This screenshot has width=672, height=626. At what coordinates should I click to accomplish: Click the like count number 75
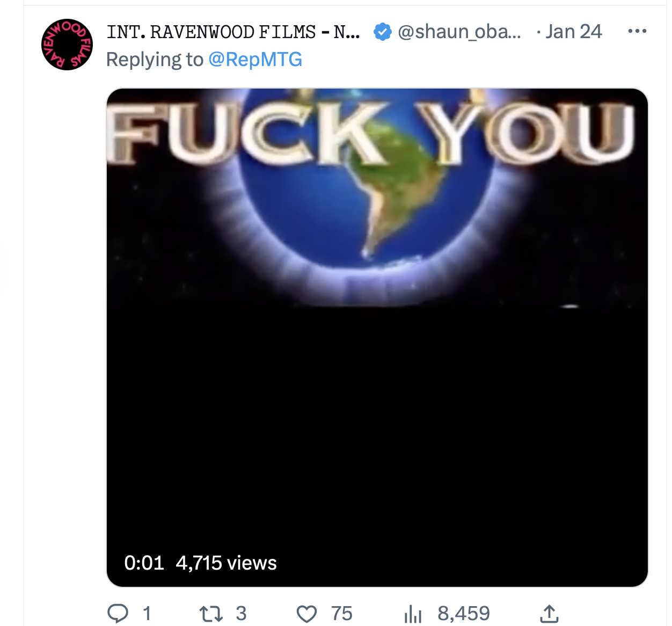(x=341, y=614)
